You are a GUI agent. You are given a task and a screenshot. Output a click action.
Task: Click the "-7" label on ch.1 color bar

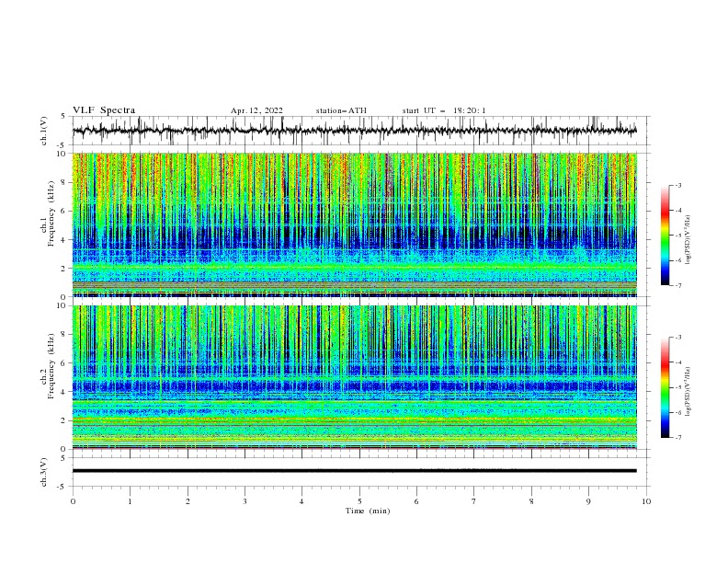pyautogui.click(x=677, y=285)
